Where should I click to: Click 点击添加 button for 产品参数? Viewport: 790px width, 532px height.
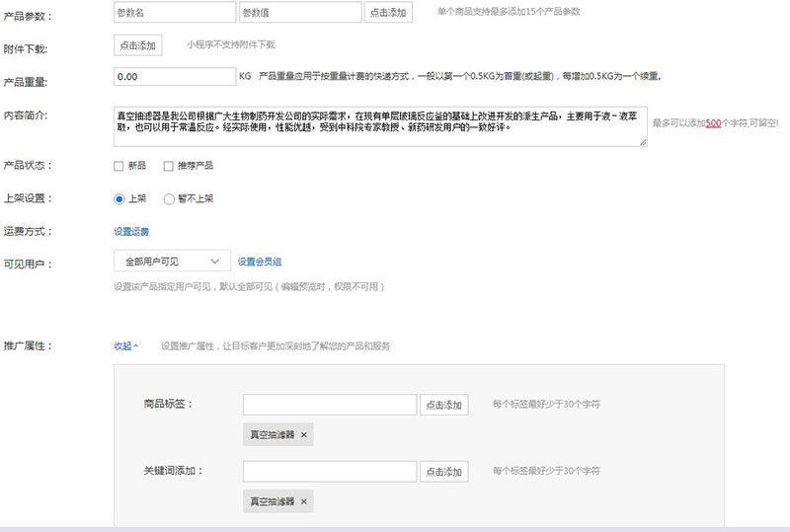click(388, 12)
